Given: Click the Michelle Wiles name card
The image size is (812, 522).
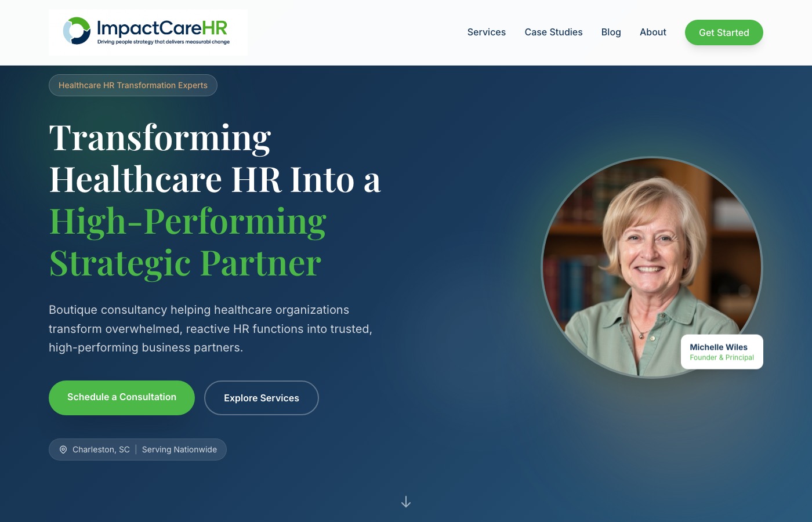Looking at the screenshot, I should pos(722,351).
